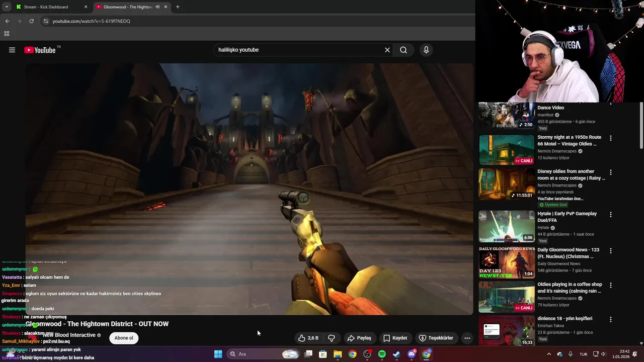Click the Chrome address bar URL
Viewport: 644px width, 362px height.
coord(91,21)
